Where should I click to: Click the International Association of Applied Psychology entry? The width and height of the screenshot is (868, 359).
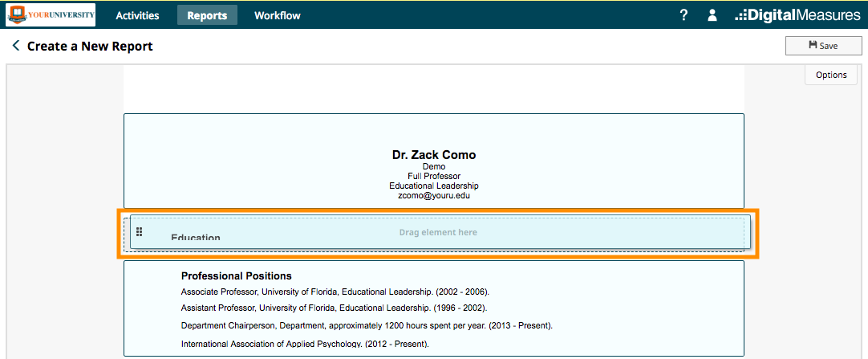(x=305, y=344)
